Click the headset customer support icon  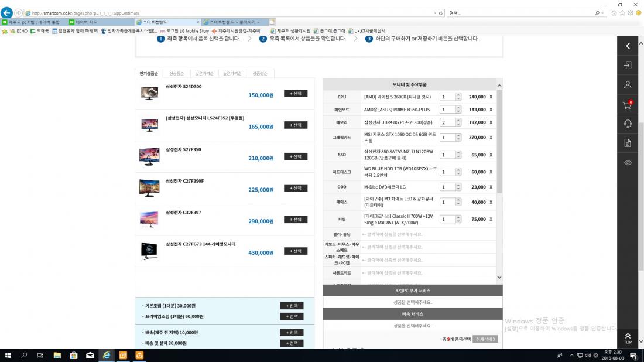tap(628, 124)
